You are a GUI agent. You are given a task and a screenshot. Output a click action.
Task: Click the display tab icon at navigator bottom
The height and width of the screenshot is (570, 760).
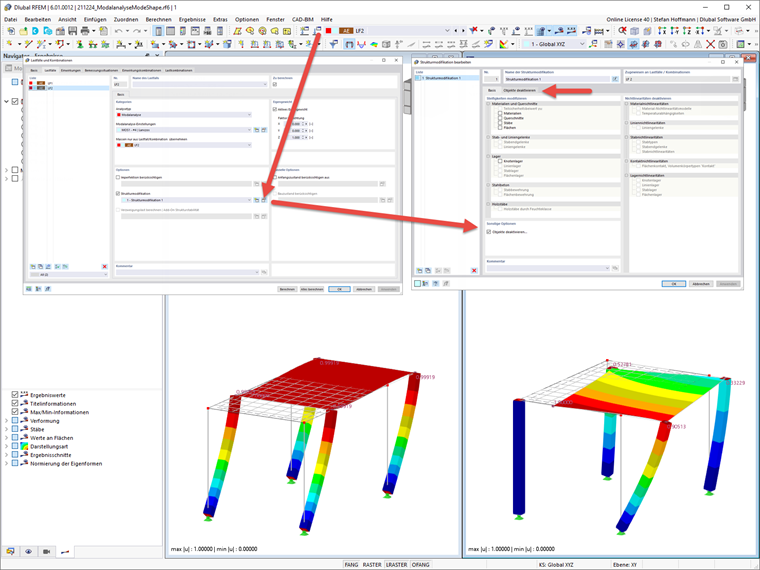[10, 552]
